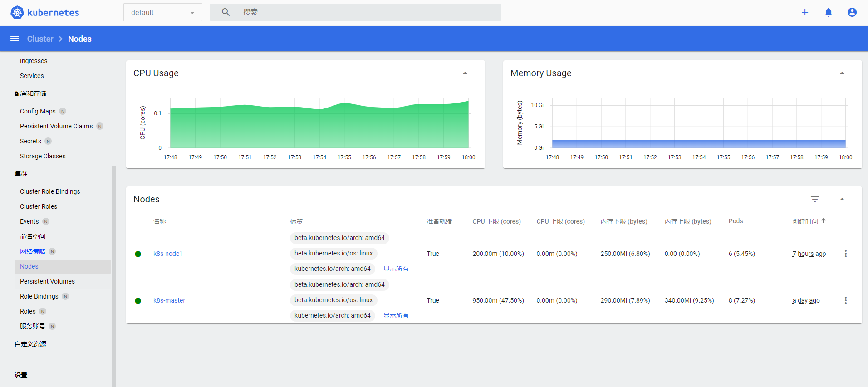Open Cluster Role Bindings page
This screenshot has height=387, width=868.
[50, 191]
